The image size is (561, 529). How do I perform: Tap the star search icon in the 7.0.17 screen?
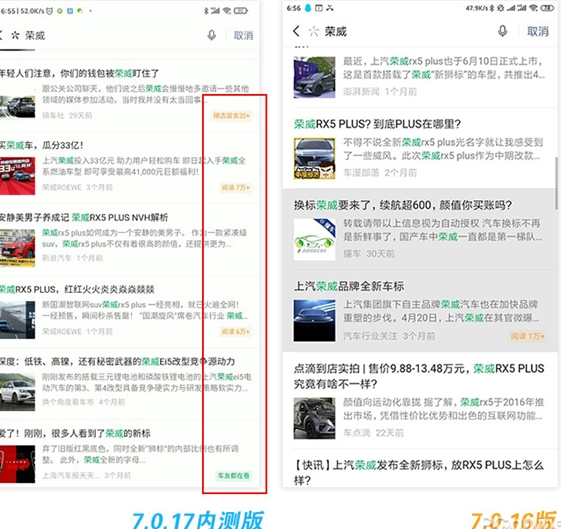click(x=15, y=35)
